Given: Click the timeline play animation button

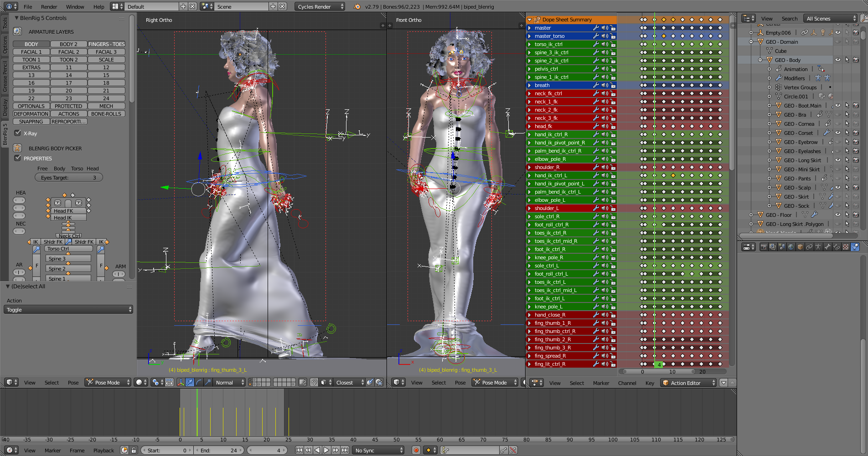Looking at the screenshot, I should point(326,450).
